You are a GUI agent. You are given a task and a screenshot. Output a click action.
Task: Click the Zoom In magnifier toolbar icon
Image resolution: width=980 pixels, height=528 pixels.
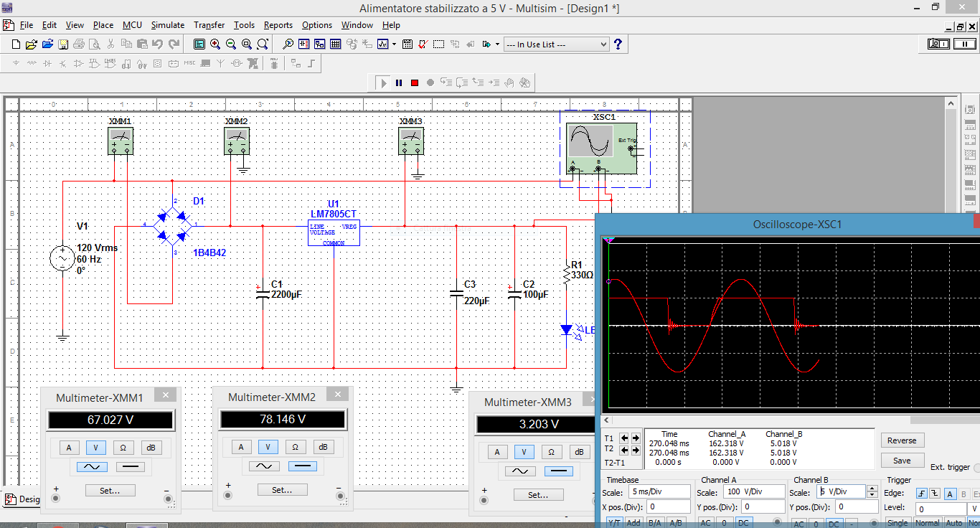pyautogui.click(x=215, y=44)
